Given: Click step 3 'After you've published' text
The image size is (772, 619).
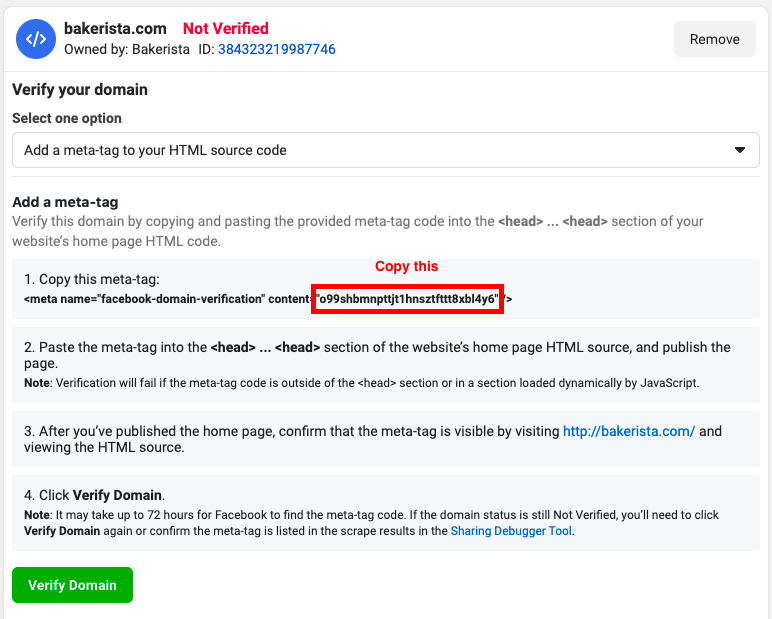Looking at the screenshot, I should point(373,439).
